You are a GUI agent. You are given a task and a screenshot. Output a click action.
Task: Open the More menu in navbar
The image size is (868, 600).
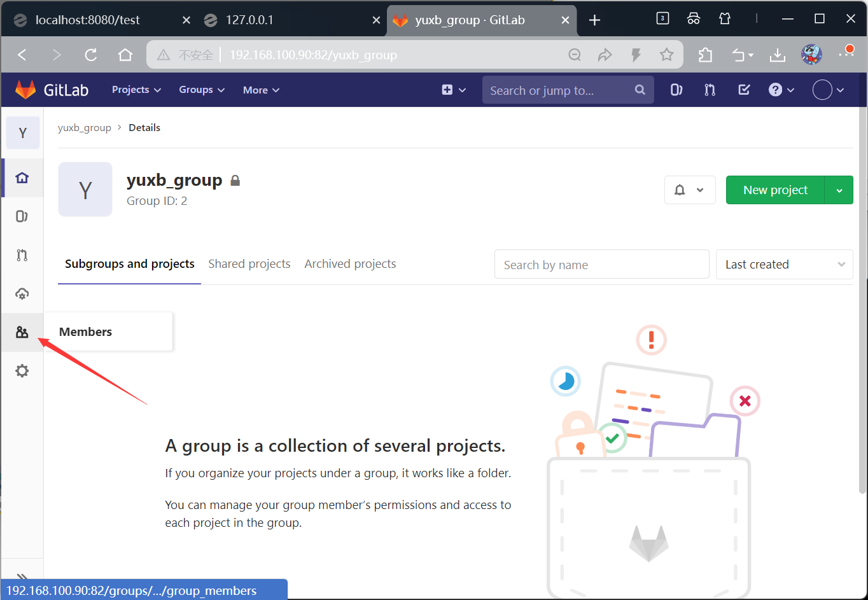point(261,90)
